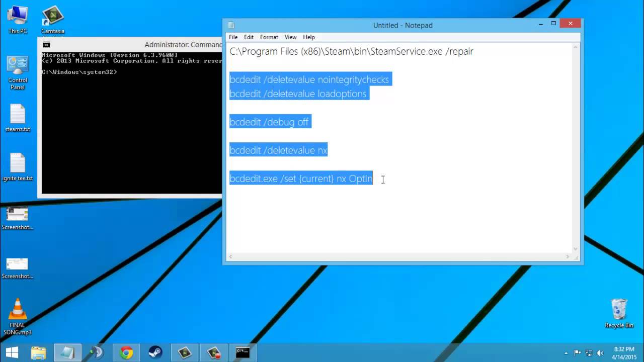Click the 'bcdedit /deletevalue loadoptions' line
This screenshot has height=362, width=644.
(x=298, y=94)
